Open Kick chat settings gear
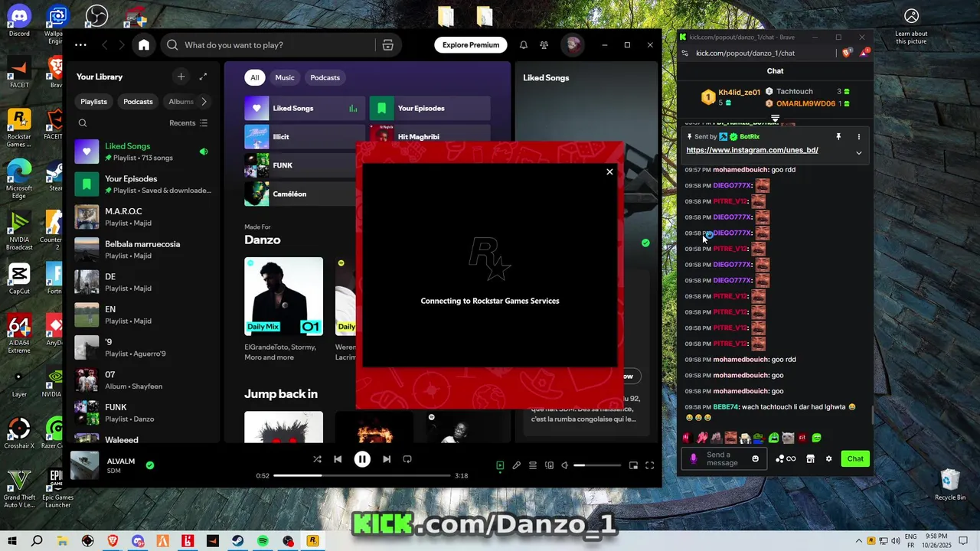Viewport: 980px width, 551px height. [x=828, y=458]
